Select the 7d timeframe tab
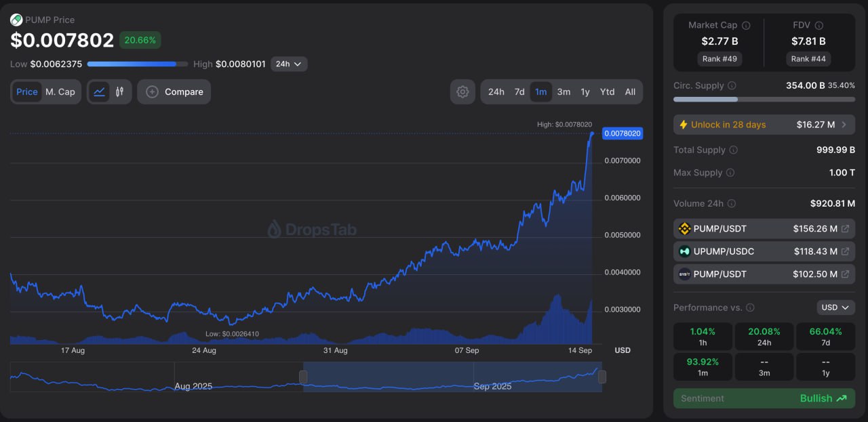This screenshot has width=868, height=422. 519,91
